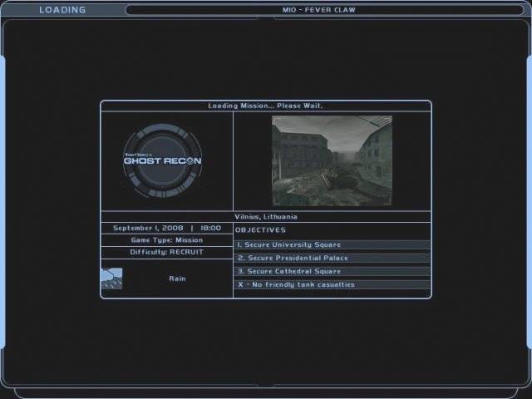
Task: Click the No friendly tank casualties objective
Action: click(x=295, y=285)
